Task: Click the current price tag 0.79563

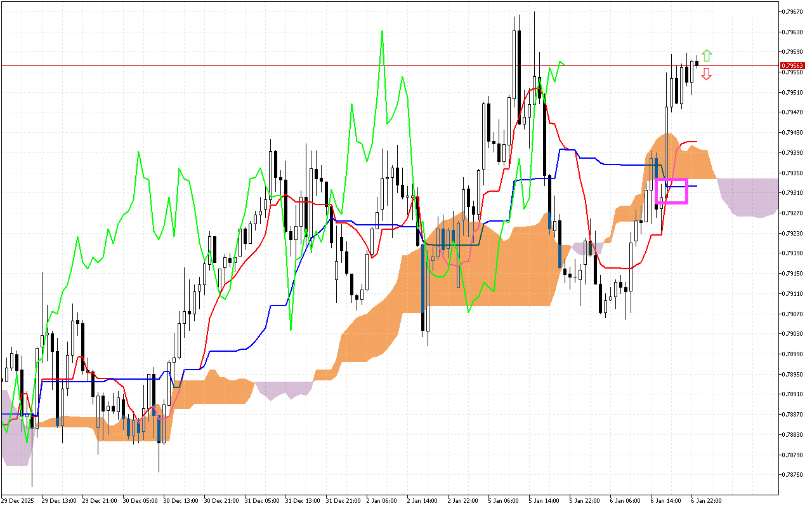Action: (x=792, y=65)
